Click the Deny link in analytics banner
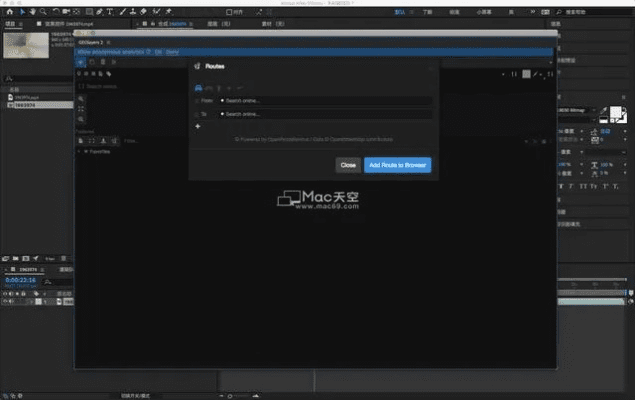Viewport: 635px width, 400px height. 172,50
